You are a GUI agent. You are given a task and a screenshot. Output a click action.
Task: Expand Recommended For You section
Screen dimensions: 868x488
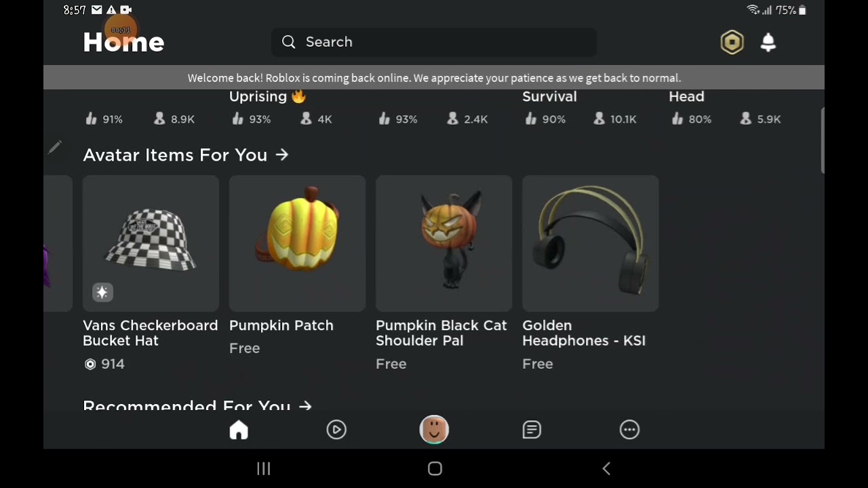click(197, 405)
